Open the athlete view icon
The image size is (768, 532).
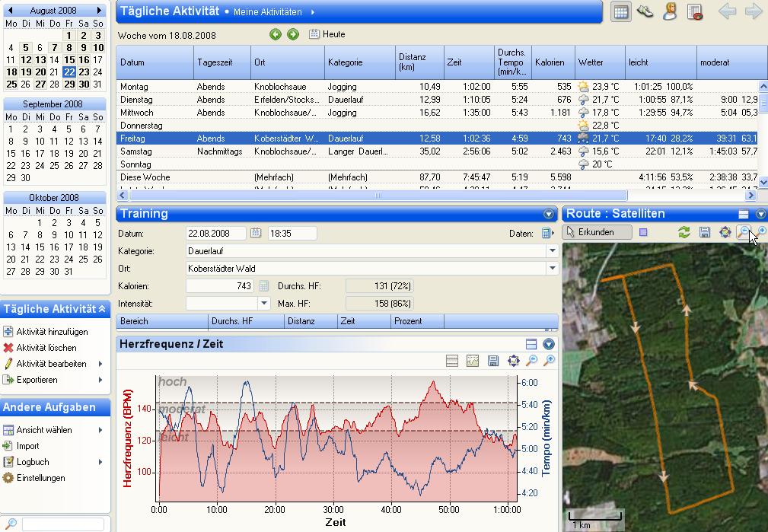[670, 11]
